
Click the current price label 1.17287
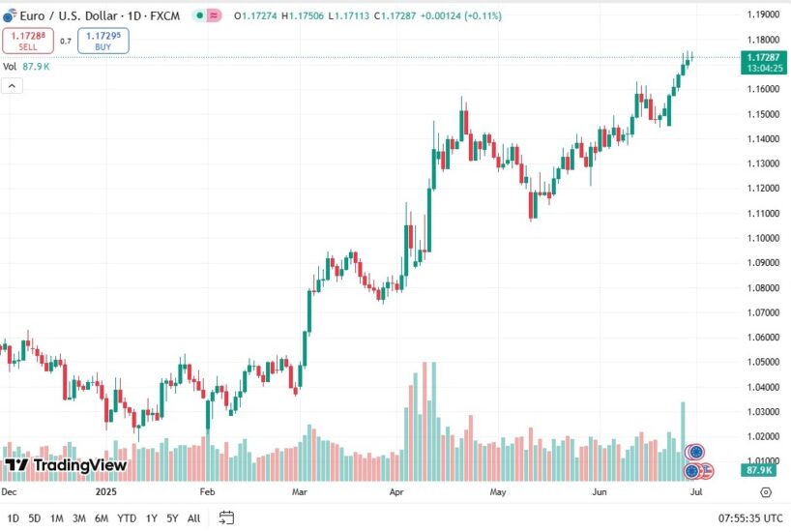(763, 58)
